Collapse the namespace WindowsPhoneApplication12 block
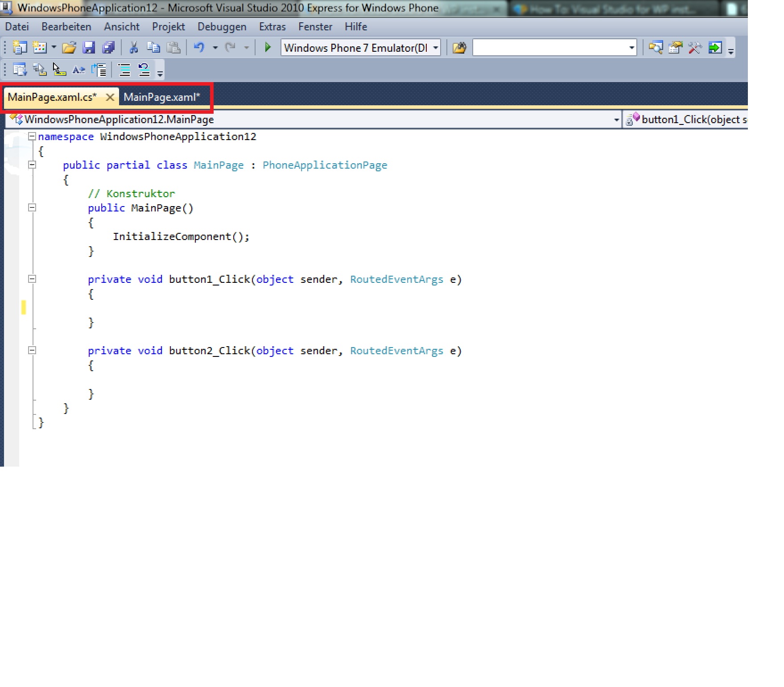This screenshot has height=687, width=784. pyautogui.click(x=32, y=137)
